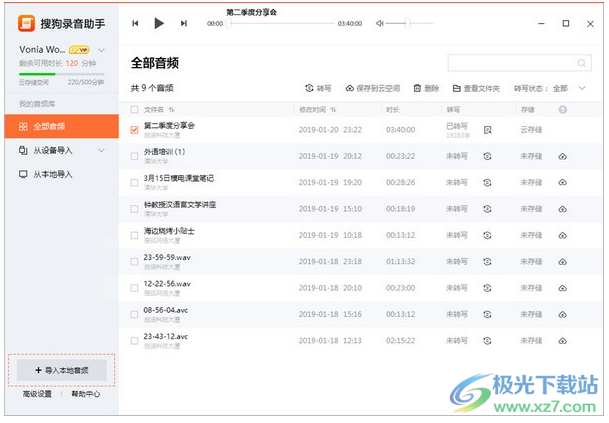This screenshot has width=609, height=423.
Task: Click the 删除 trash button
Action: pyautogui.click(x=426, y=88)
